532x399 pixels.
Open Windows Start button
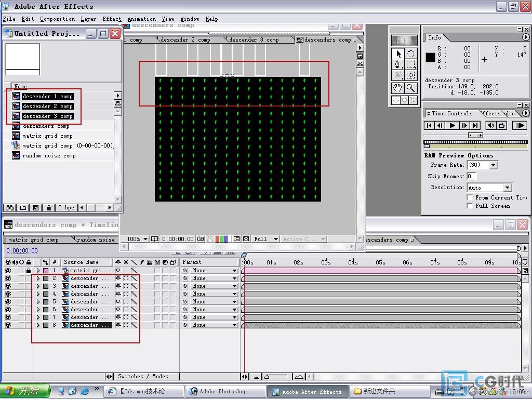point(24,391)
